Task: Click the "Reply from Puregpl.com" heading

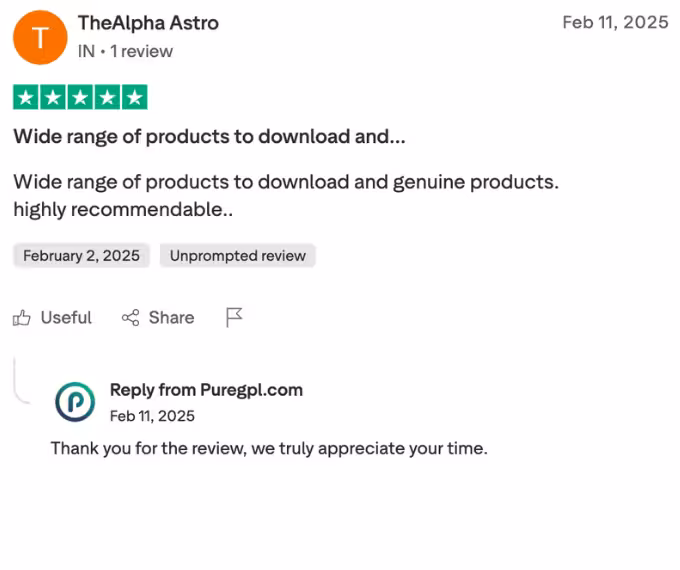Action: coord(206,390)
